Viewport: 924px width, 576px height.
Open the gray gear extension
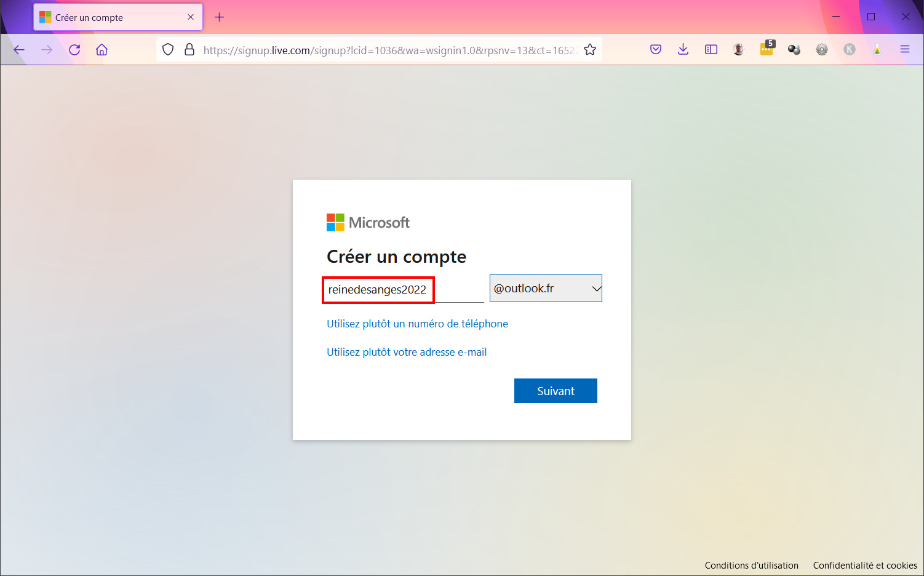click(x=822, y=50)
